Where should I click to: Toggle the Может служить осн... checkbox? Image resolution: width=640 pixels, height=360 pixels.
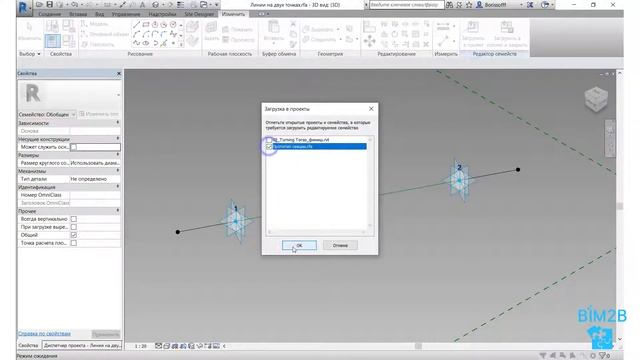pyautogui.click(x=73, y=147)
